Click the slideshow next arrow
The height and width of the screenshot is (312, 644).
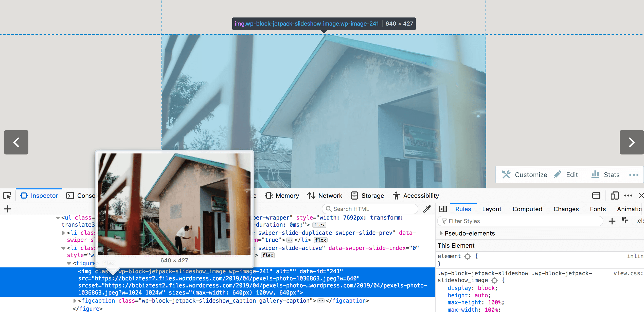point(632,142)
